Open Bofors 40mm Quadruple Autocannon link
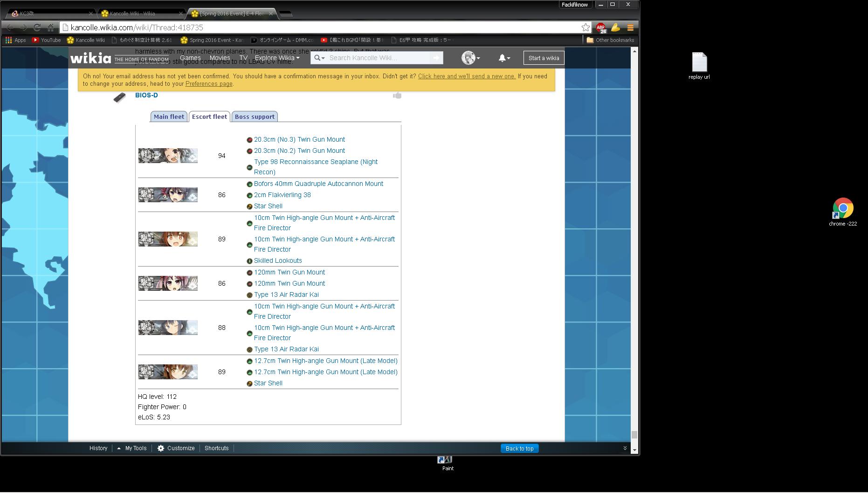868x493 pixels. click(318, 184)
